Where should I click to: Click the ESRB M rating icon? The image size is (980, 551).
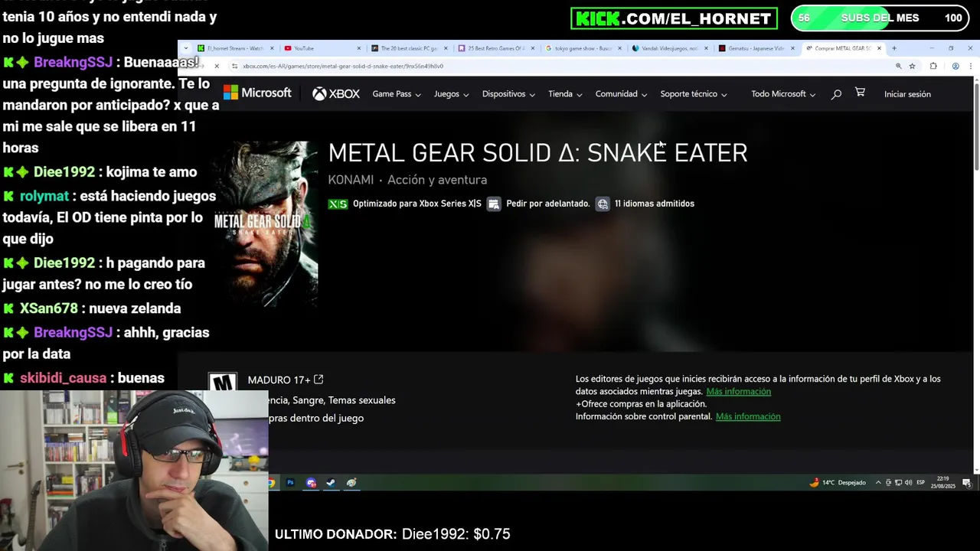pyautogui.click(x=223, y=383)
